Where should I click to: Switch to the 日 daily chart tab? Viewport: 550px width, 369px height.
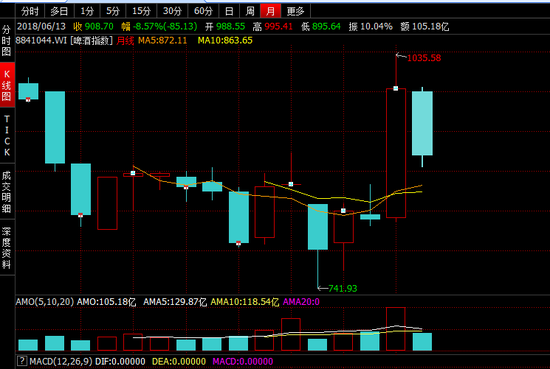[x=229, y=11]
